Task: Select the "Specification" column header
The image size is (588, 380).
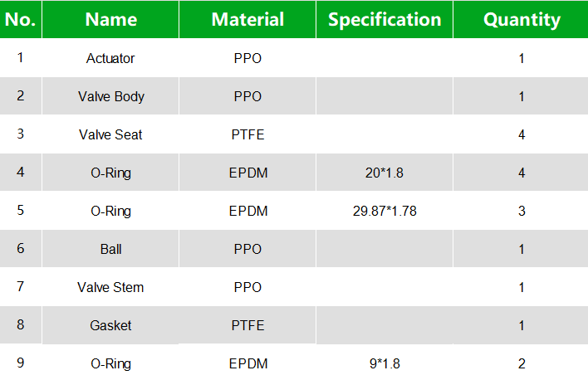Action: pos(385,20)
